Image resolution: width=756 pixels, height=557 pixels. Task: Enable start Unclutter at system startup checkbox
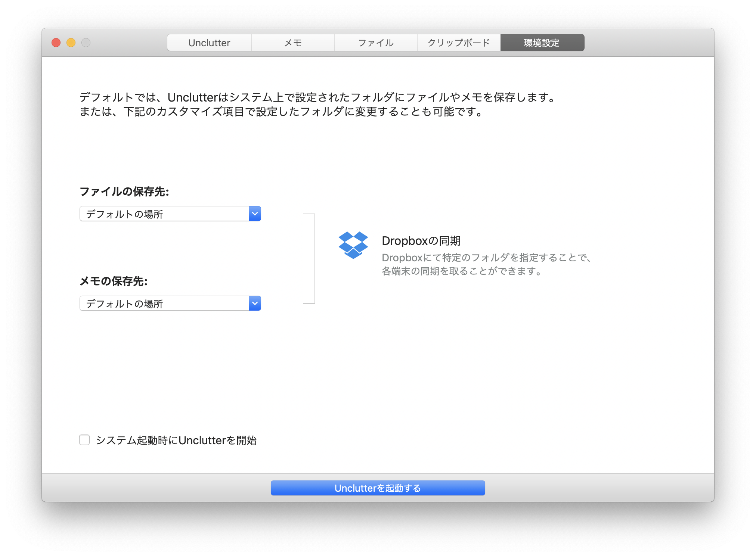tap(84, 440)
